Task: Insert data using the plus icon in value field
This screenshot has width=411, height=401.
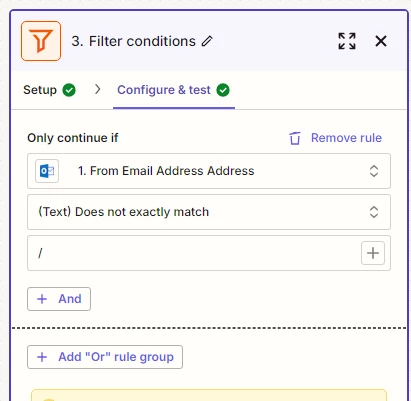Action: 373,253
